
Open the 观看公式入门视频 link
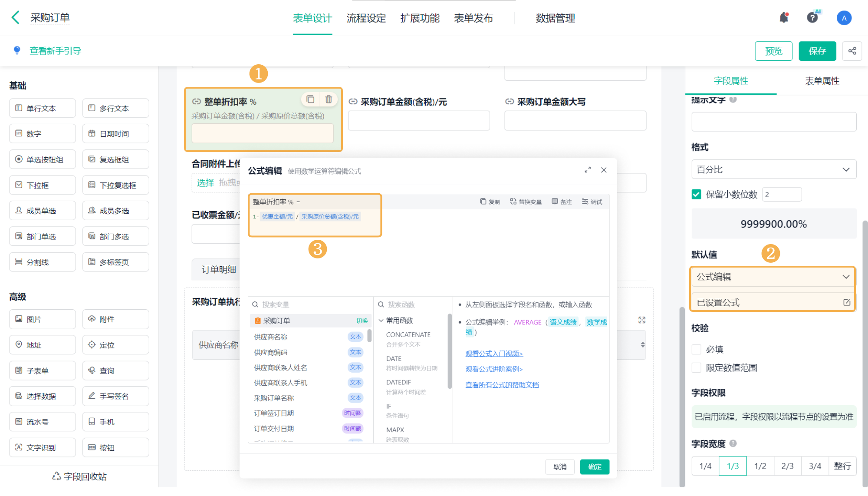(x=494, y=354)
